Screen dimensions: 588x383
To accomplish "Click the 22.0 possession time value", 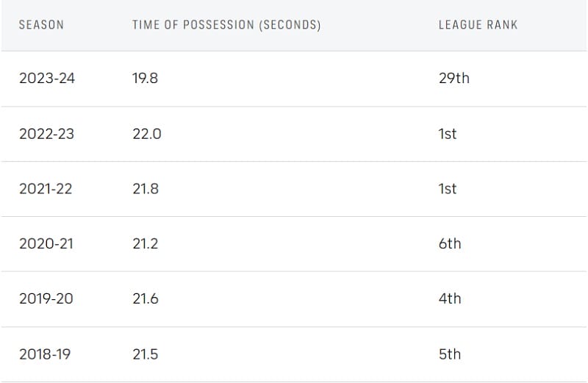I will 147,134.
